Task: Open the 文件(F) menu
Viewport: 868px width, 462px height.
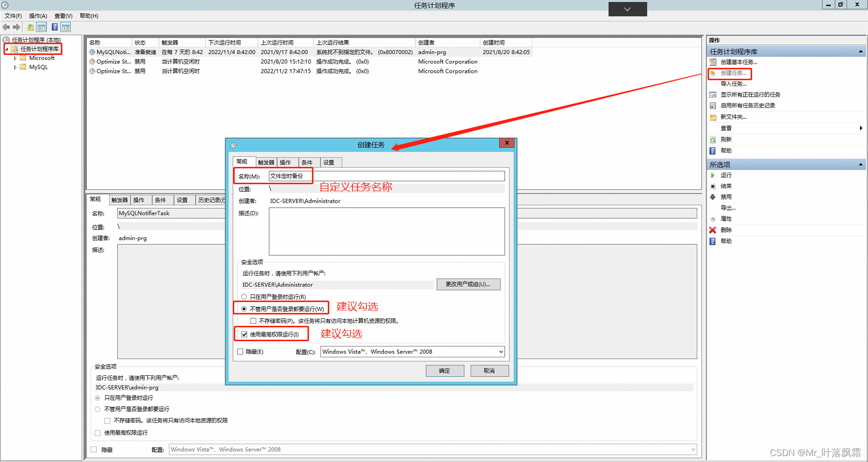Action: coord(13,16)
